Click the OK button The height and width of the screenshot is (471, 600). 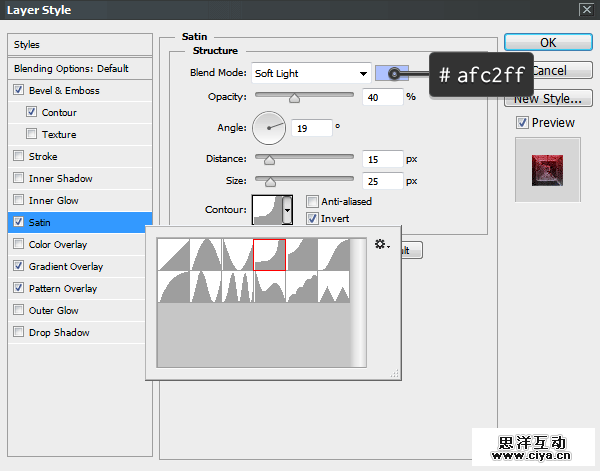point(547,43)
